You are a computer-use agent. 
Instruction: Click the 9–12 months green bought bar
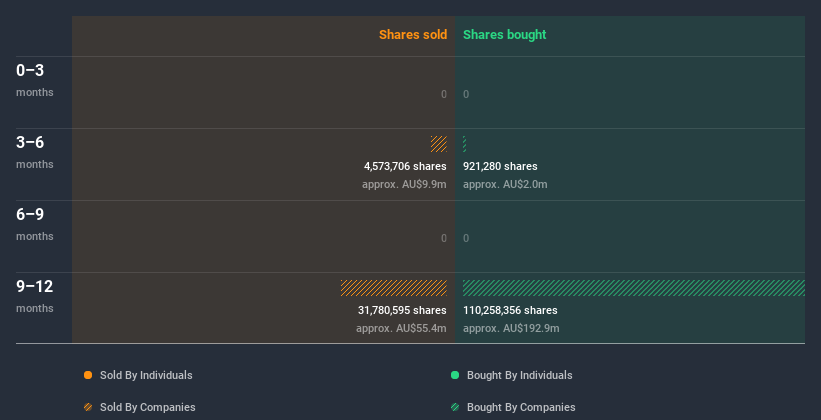(634, 288)
